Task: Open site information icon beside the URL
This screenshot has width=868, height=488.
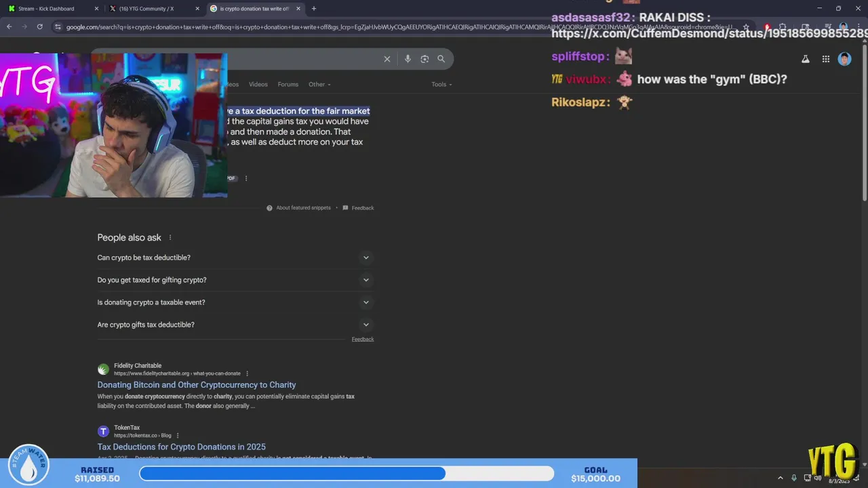Action: tap(58, 26)
